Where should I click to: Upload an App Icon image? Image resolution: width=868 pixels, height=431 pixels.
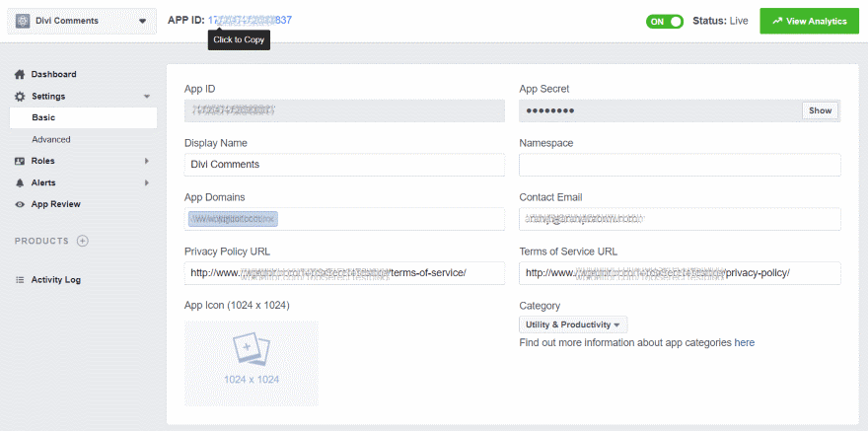[x=252, y=364]
